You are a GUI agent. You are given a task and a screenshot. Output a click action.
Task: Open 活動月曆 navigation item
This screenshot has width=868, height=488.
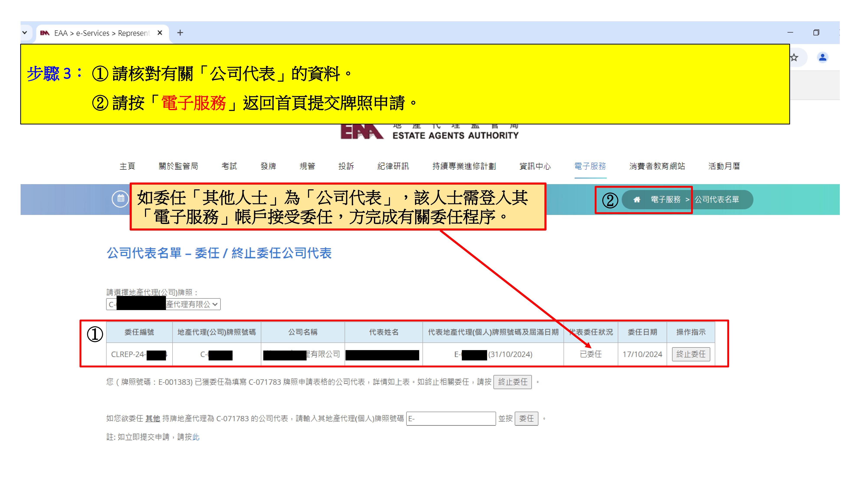(724, 166)
